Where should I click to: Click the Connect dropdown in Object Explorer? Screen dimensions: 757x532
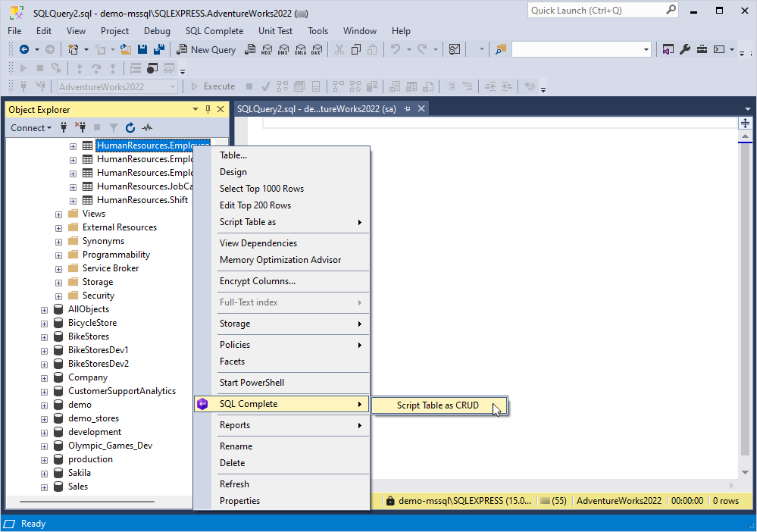click(31, 128)
